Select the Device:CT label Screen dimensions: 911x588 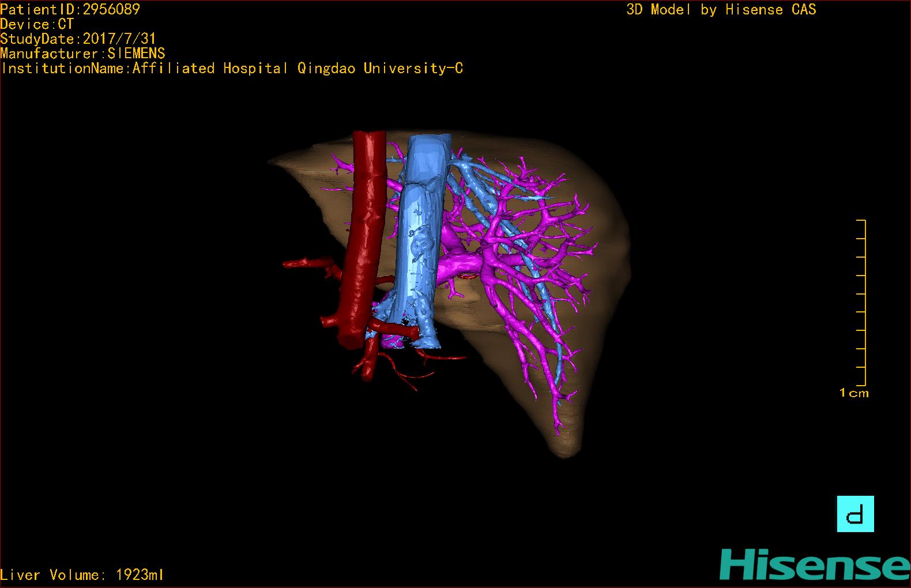coord(37,24)
